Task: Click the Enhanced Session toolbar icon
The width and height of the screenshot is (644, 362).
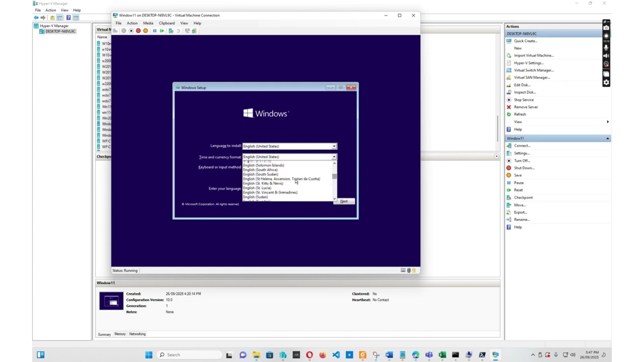Action: (x=187, y=31)
